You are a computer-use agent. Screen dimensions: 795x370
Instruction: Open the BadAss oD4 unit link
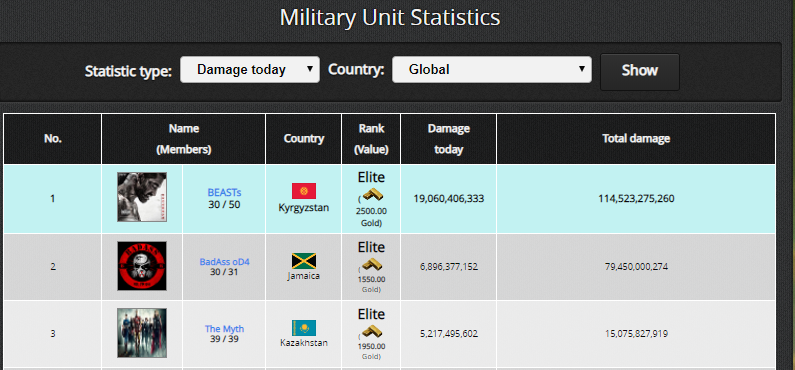225,262
